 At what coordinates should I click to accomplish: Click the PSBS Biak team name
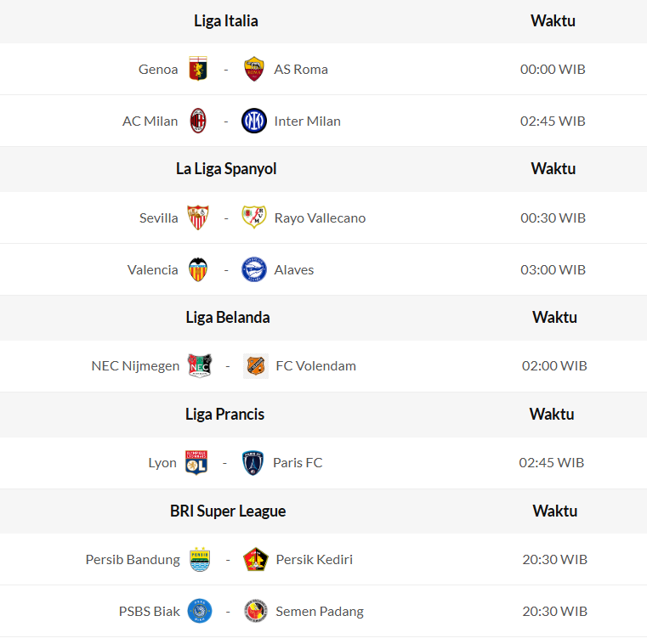(x=150, y=611)
